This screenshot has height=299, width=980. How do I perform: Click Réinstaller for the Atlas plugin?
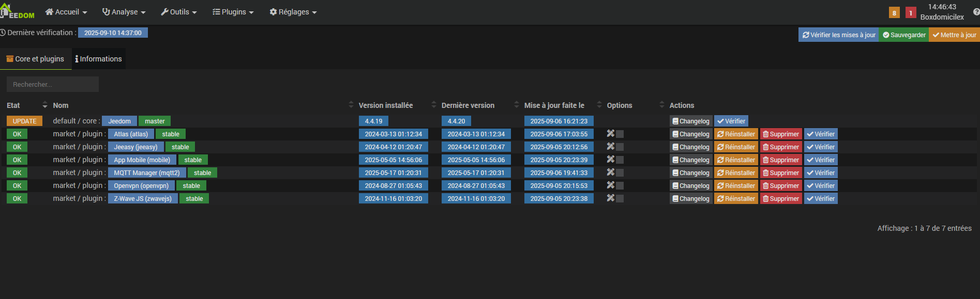[x=736, y=134]
